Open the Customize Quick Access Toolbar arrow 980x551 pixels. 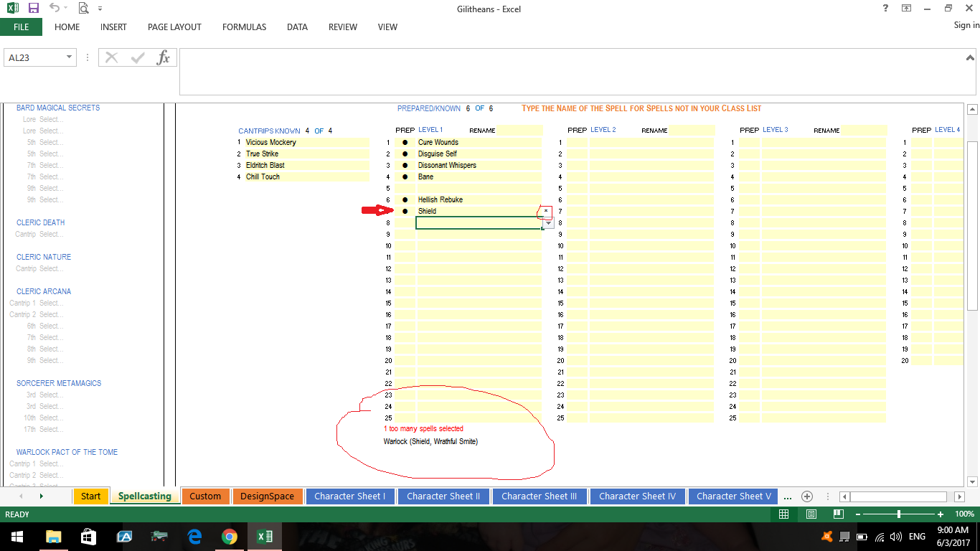tap(100, 9)
